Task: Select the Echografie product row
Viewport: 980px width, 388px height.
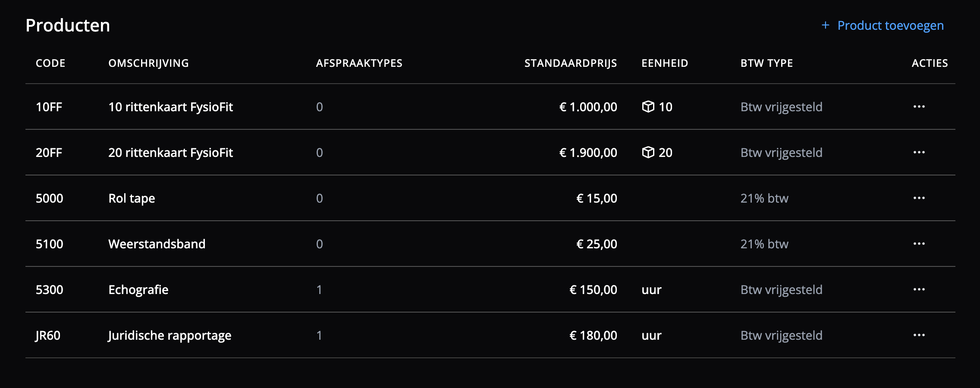Action: click(x=138, y=290)
